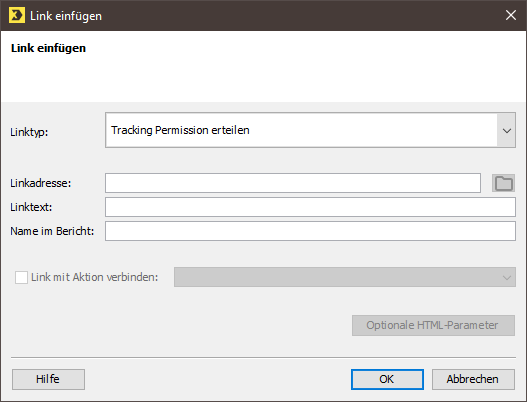Close the Link einfügen dialog with X
This screenshot has width=527, height=402.
coord(511,15)
